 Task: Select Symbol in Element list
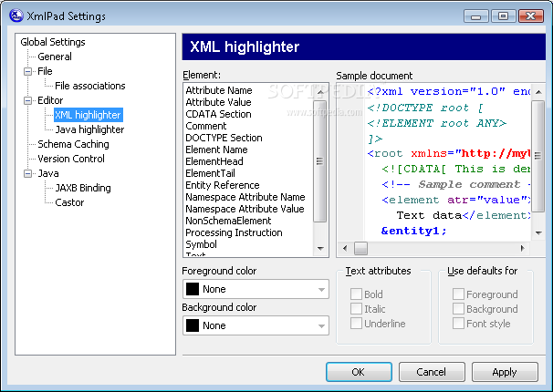[x=201, y=244]
